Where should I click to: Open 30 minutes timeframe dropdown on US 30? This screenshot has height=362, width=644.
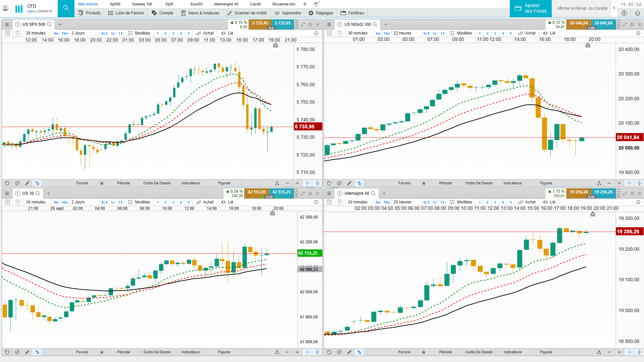click(x=36, y=202)
